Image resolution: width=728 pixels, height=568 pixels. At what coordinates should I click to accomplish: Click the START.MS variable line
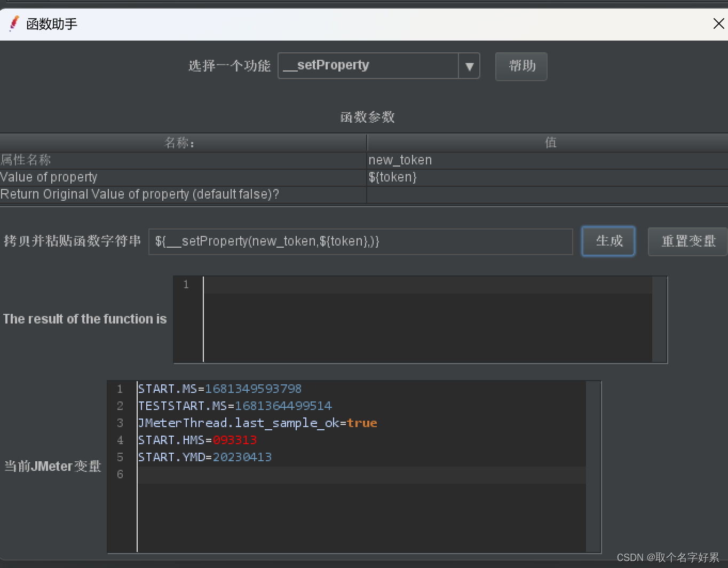tap(219, 389)
